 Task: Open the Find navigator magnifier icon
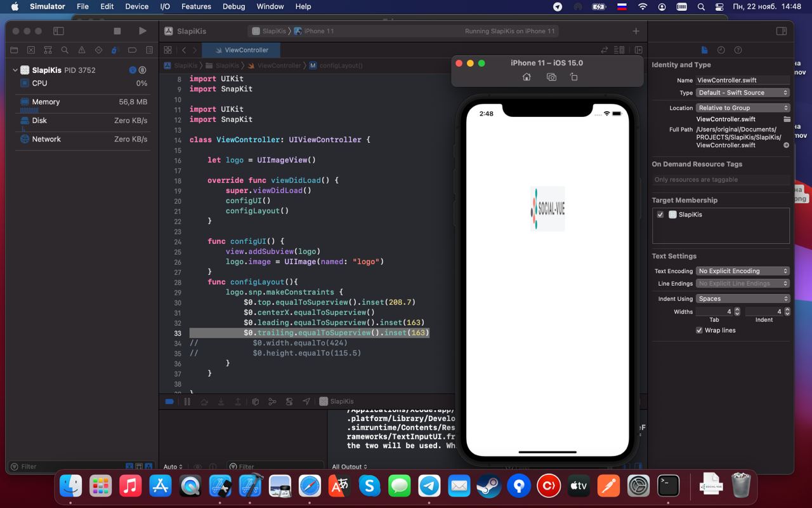pyautogui.click(x=65, y=50)
